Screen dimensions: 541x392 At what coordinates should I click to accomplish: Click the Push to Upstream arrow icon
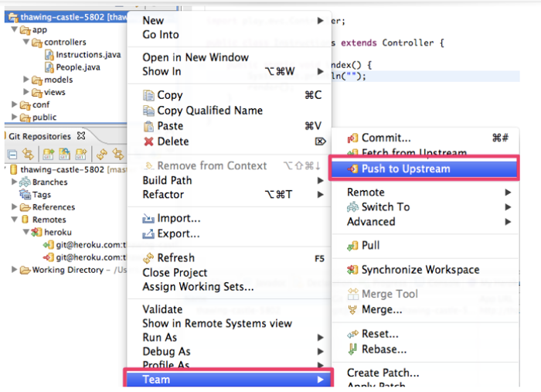pyautogui.click(x=352, y=169)
